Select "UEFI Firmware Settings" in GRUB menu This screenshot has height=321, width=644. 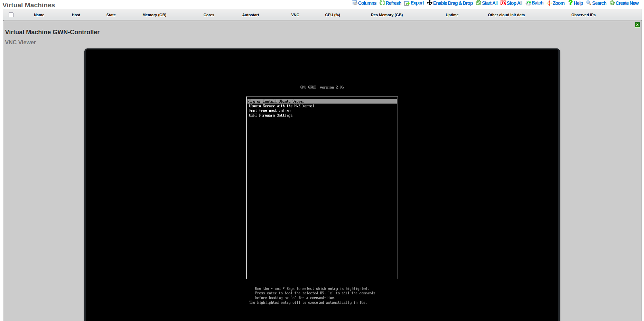[271, 116]
